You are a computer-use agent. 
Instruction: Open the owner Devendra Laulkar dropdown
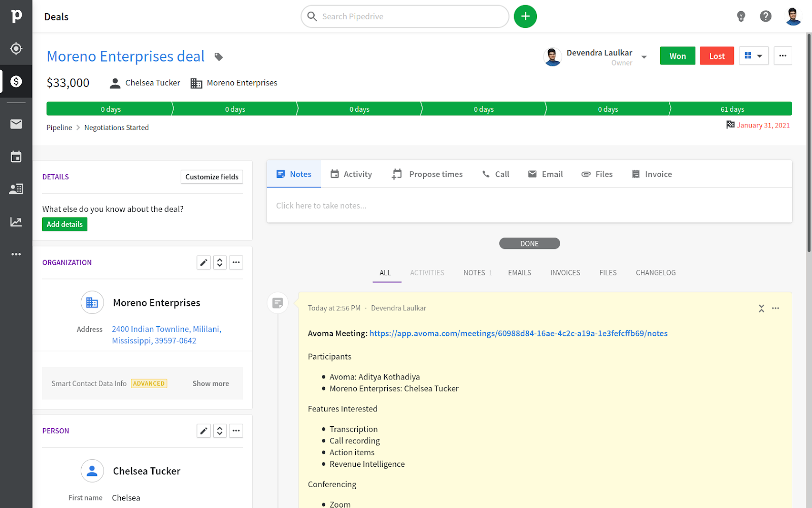coord(644,57)
